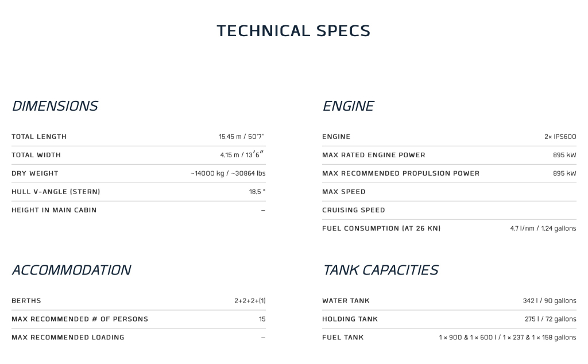The width and height of the screenshot is (588, 364).
Task: Click the Berths row label
Action: [x=26, y=301]
